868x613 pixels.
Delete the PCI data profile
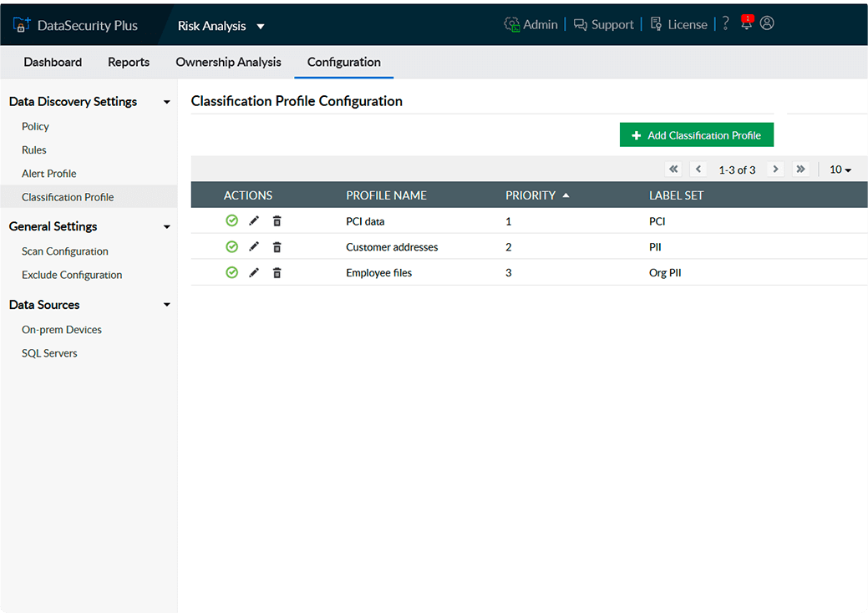point(277,221)
